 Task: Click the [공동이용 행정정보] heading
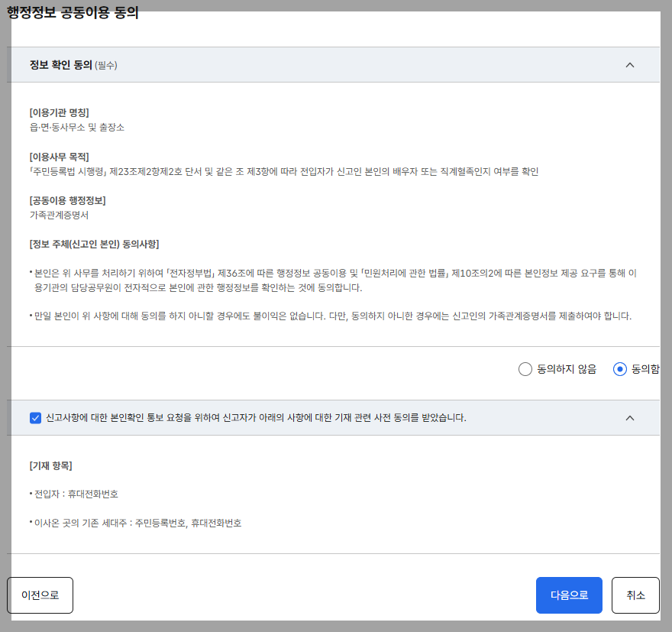click(67, 201)
